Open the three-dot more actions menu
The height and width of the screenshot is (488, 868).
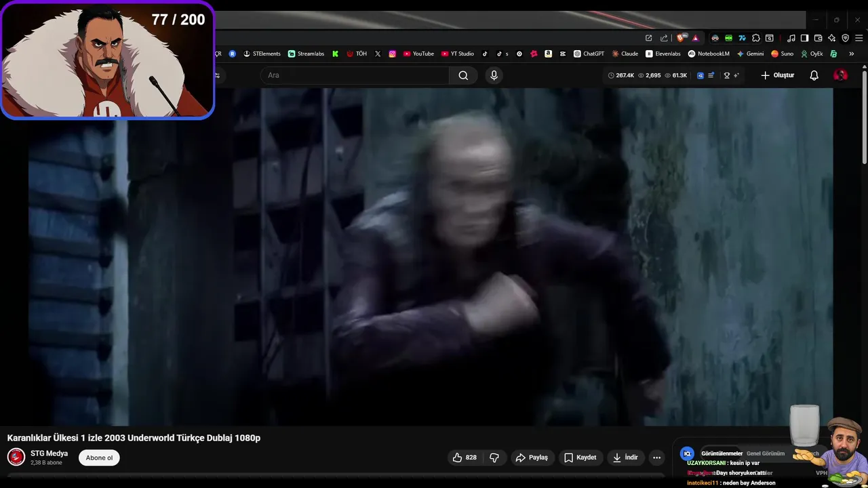tap(656, 457)
